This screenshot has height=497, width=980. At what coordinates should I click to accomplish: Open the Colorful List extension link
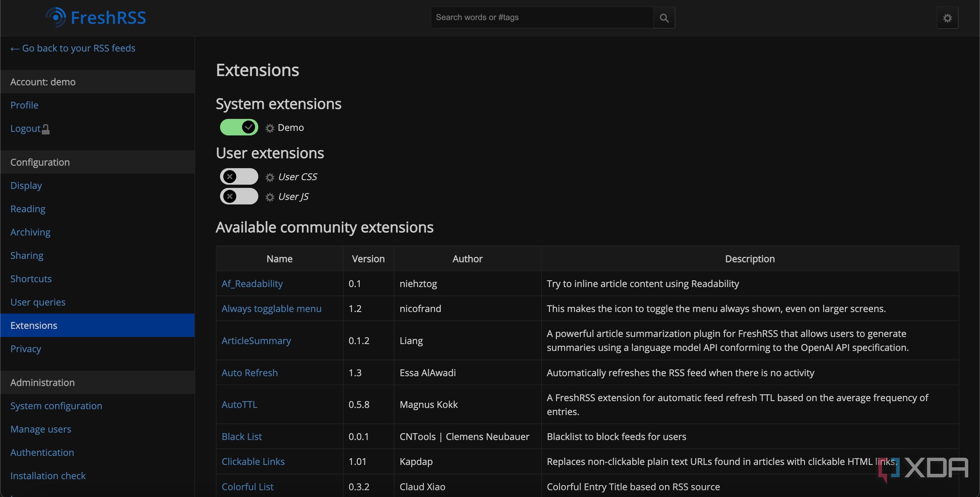click(247, 487)
